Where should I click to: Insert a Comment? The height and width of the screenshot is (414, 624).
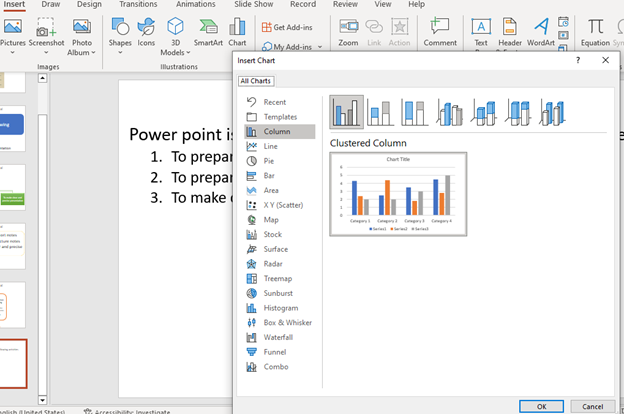click(440, 32)
